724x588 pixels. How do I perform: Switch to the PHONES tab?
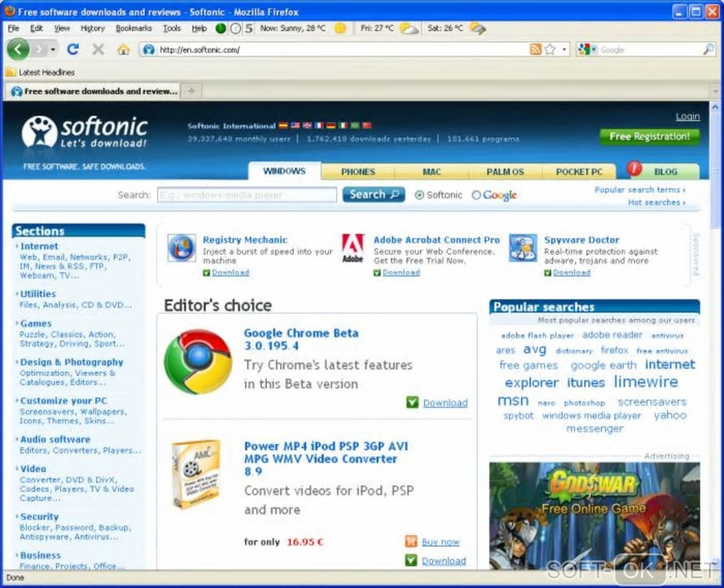pos(358,171)
